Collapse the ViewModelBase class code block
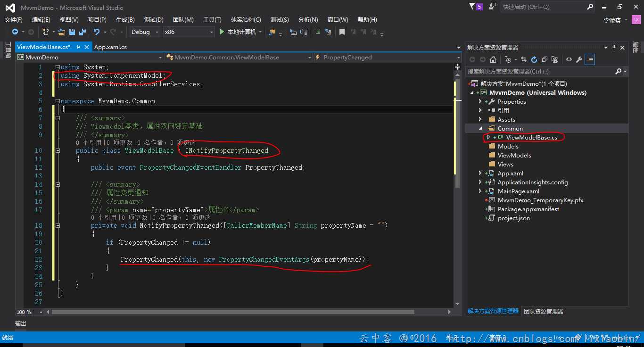Image resolution: width=644 pixels, height=347 pixels. click(58, 151)
